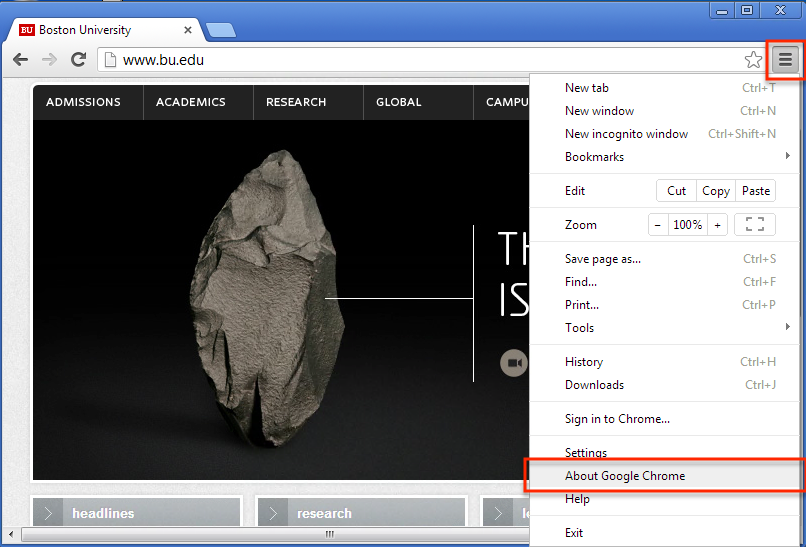
Task: Increase zoom with the plus button
Action: (x=717, y=225)
